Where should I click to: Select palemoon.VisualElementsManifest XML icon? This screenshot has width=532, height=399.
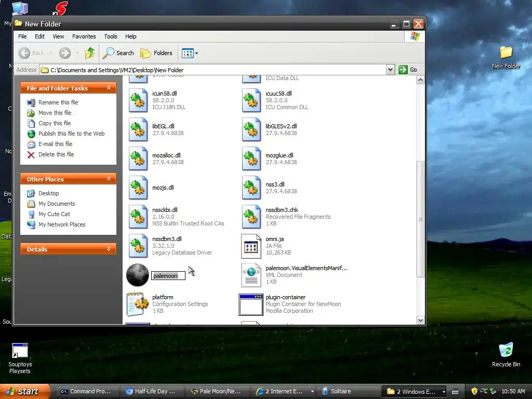pos(251,275)
